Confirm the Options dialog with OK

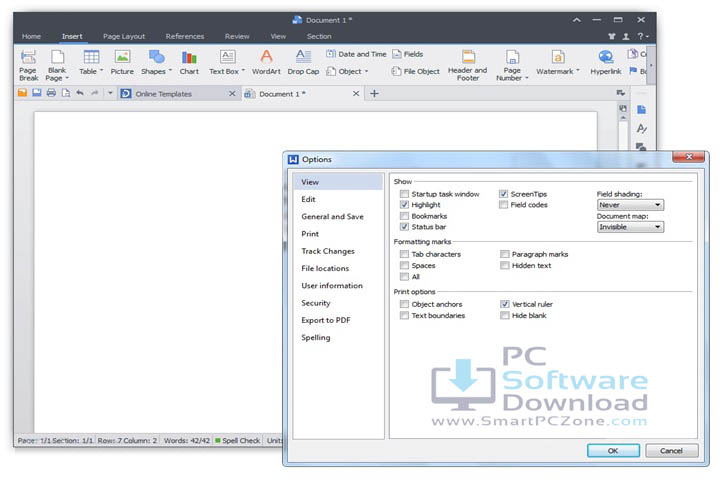[x=613, y=451]
